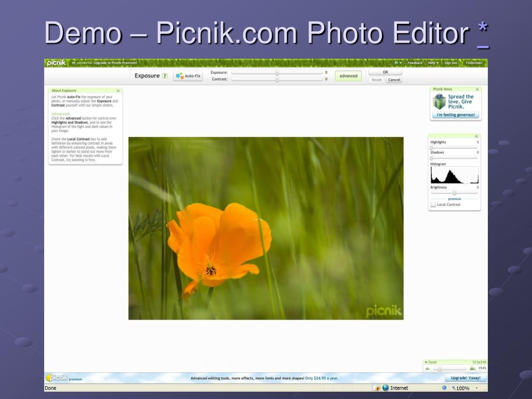
Task: Toggle the Advanced button
Action: click(x=348, y=76)
